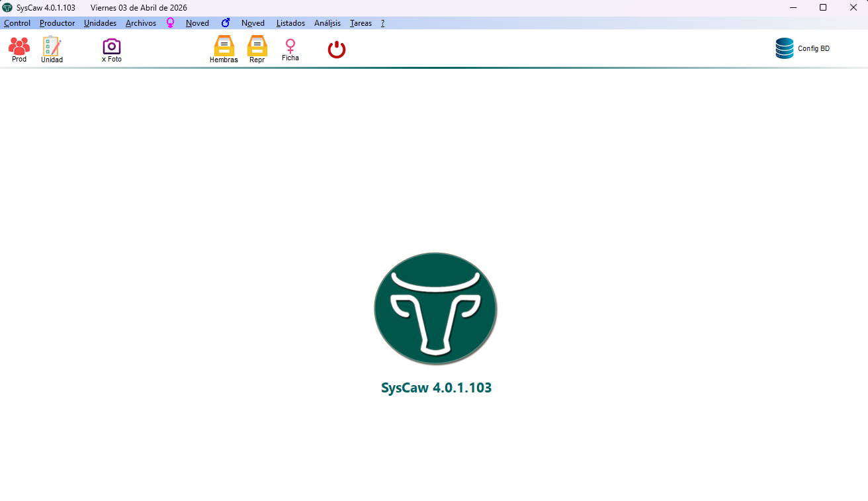
Task: Open the Análisis menu
Action: coord(327,23)
